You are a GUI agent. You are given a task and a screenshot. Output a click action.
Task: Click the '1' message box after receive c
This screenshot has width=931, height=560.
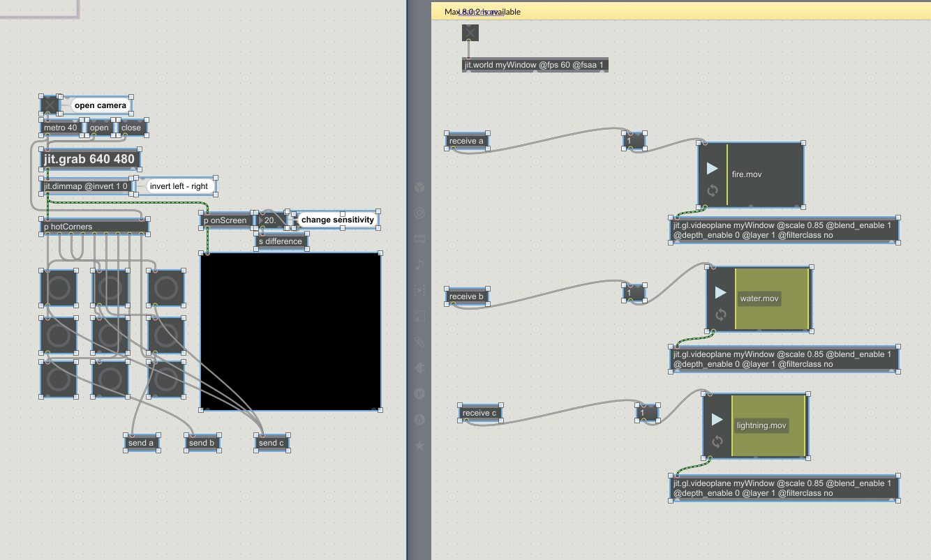tap(647, 412)
